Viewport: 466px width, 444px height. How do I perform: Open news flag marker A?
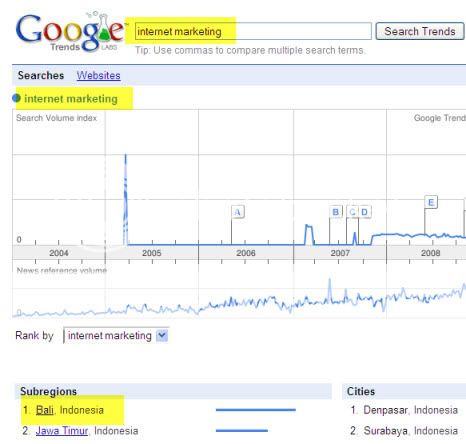[238, 212]
